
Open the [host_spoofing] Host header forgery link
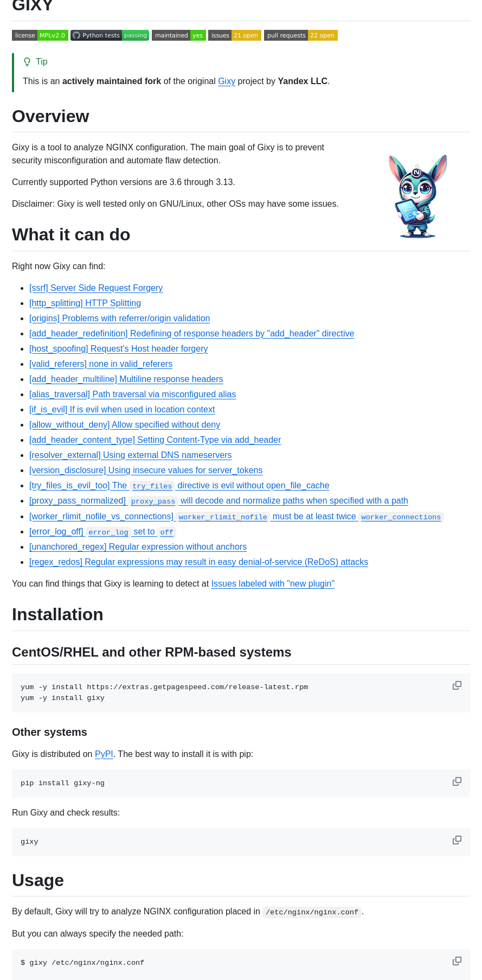click(x=118, y=348)
